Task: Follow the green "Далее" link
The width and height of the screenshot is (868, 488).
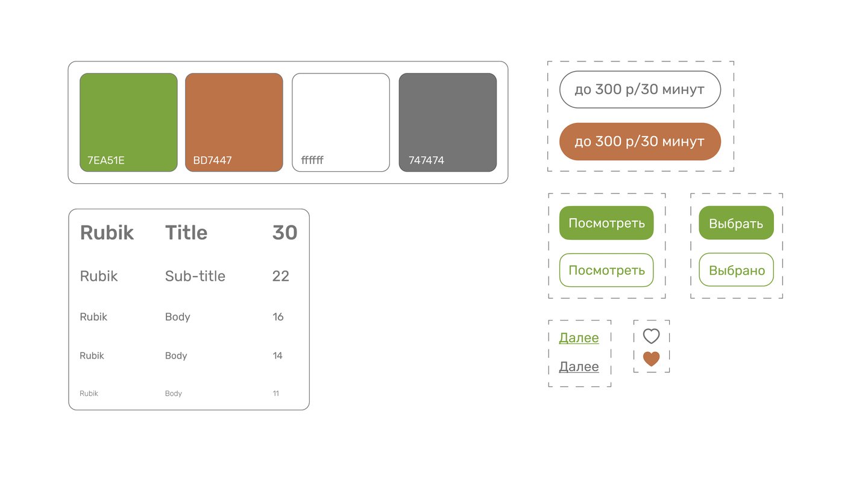Action: point(579,338)
